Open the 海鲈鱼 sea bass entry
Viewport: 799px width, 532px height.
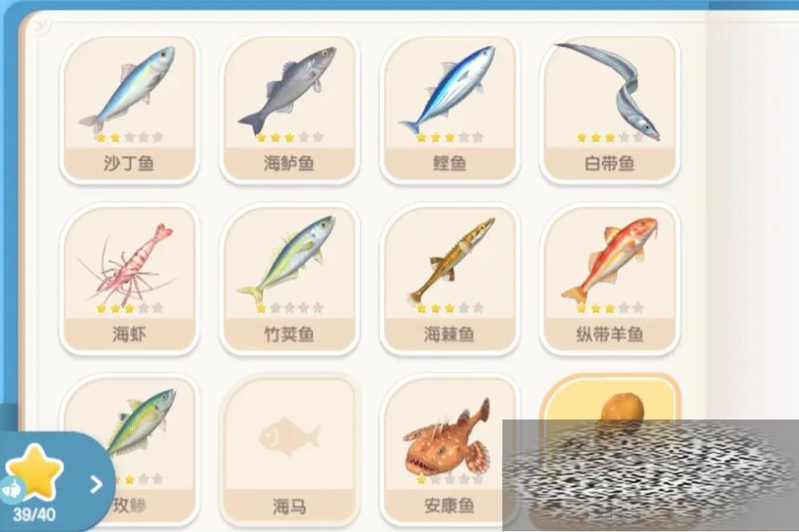point(289,109)
